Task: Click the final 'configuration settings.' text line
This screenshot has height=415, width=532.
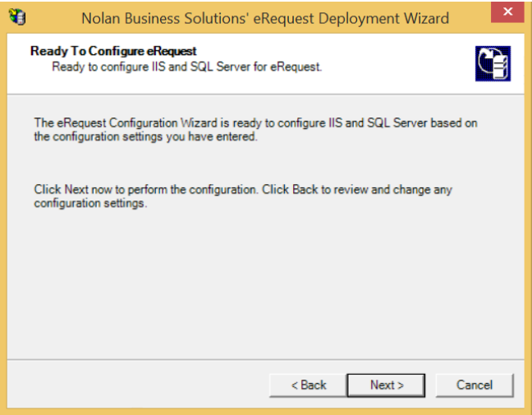Action: tap(90, 204)
